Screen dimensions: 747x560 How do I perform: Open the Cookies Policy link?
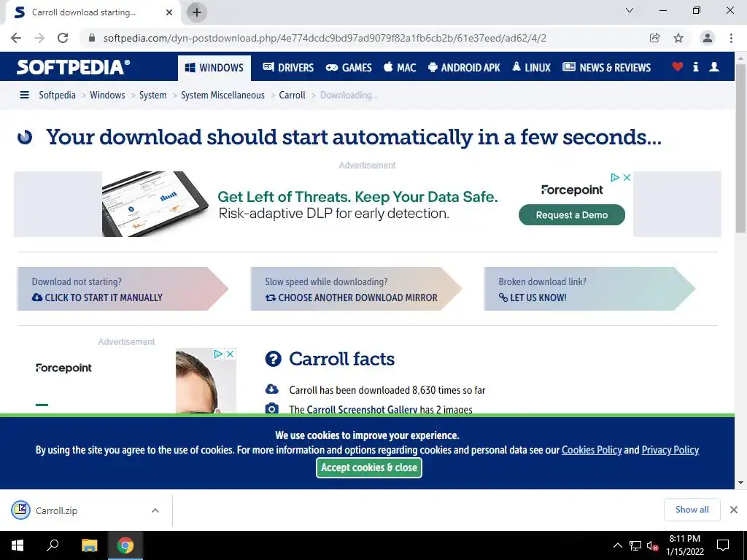(x=592, y=450)
